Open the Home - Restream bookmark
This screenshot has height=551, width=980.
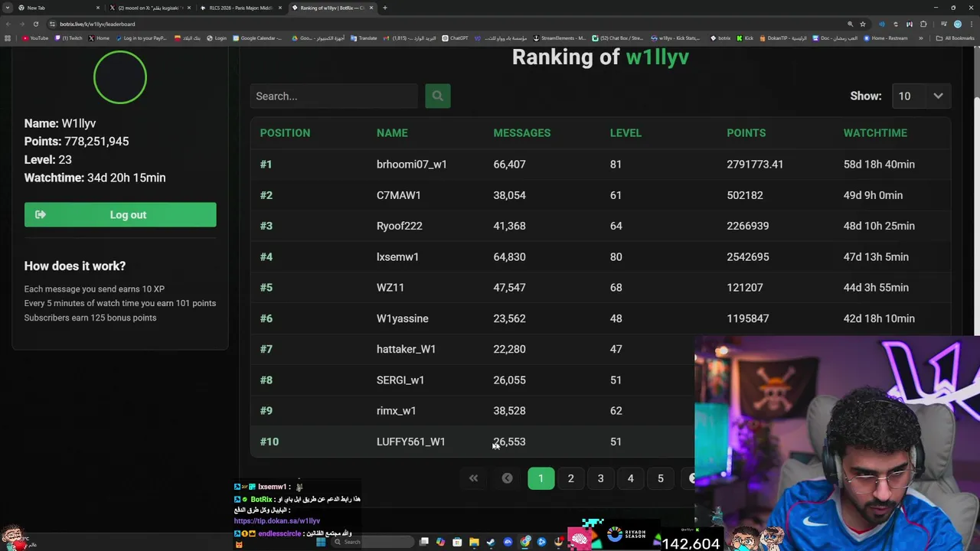point(885,38)
